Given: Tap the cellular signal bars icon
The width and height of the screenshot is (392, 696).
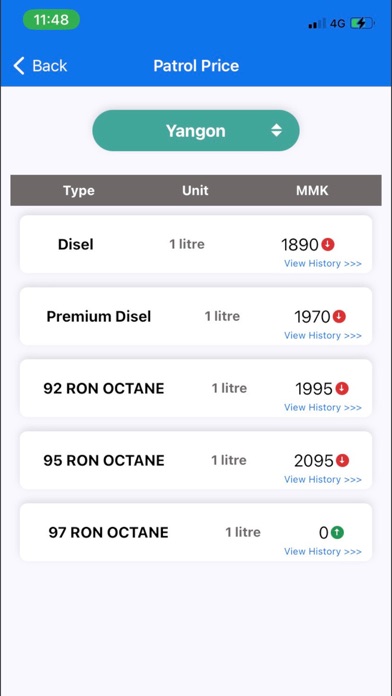Looking at the screenshot, I should point(317,24).
